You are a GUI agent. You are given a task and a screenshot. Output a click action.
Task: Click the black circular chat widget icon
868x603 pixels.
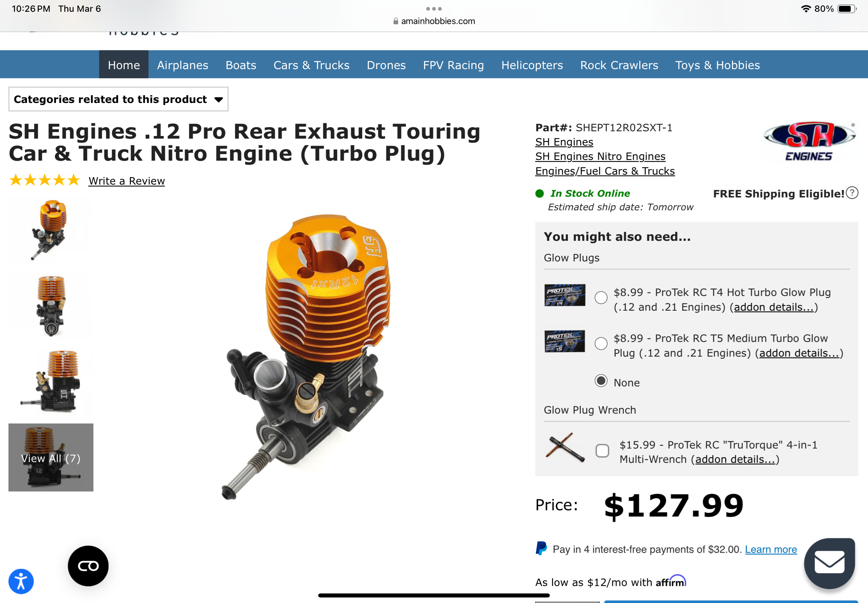point(88,565)
